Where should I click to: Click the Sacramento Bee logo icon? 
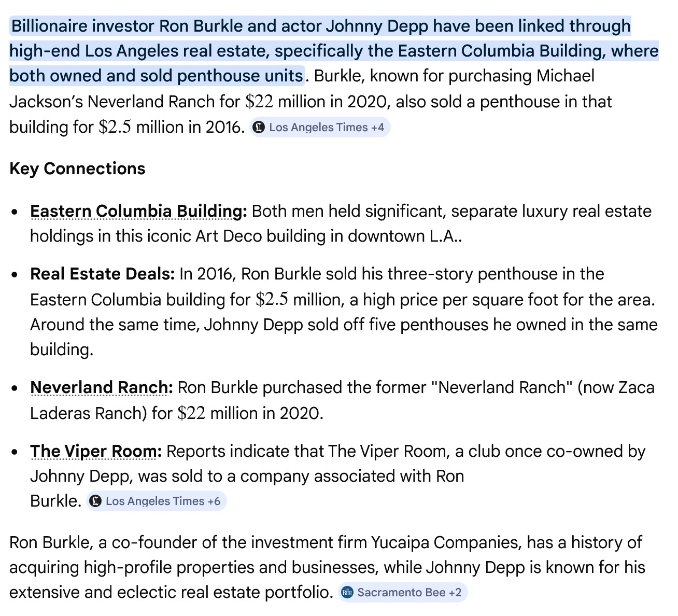click(347, 592)
